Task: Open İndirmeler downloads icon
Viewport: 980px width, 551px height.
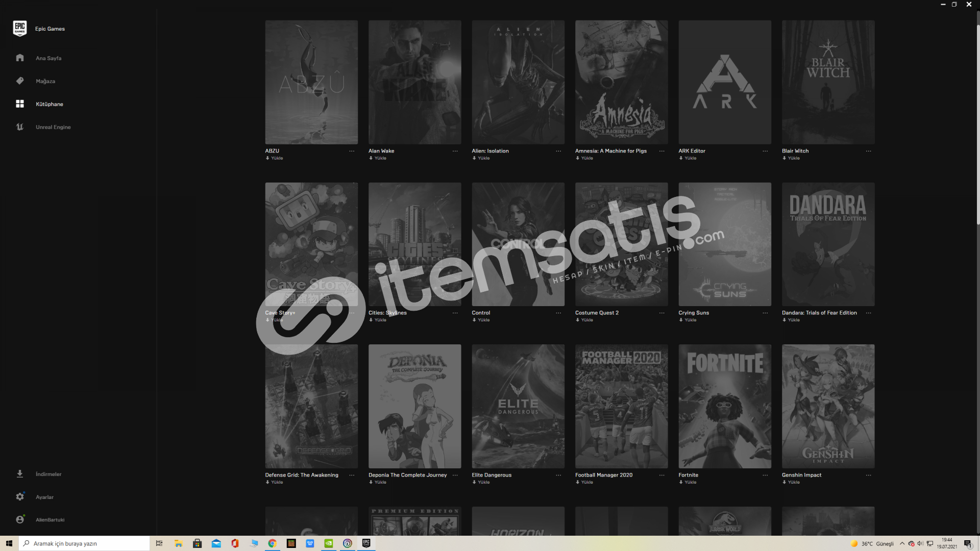Action: 20,473
